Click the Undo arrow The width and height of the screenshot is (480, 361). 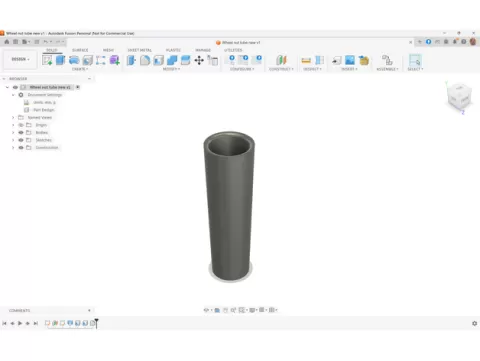tap(46, 42)
